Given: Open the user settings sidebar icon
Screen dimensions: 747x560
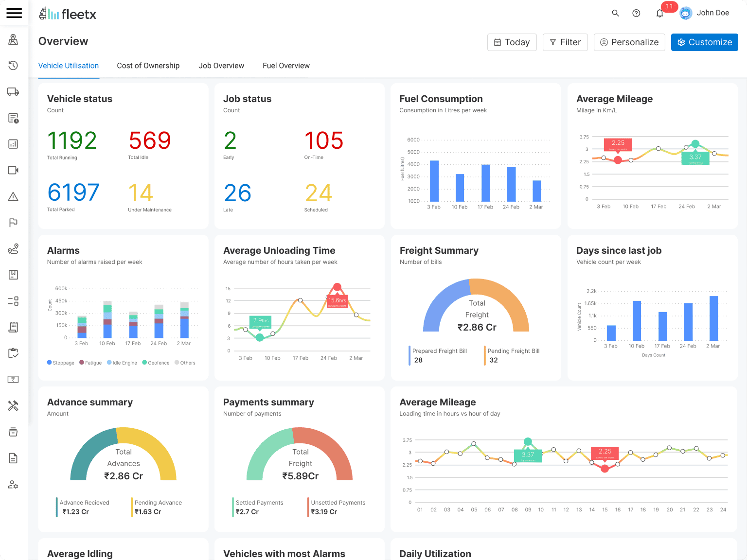Looking at the screenshot, I should [x=13, y=485].
